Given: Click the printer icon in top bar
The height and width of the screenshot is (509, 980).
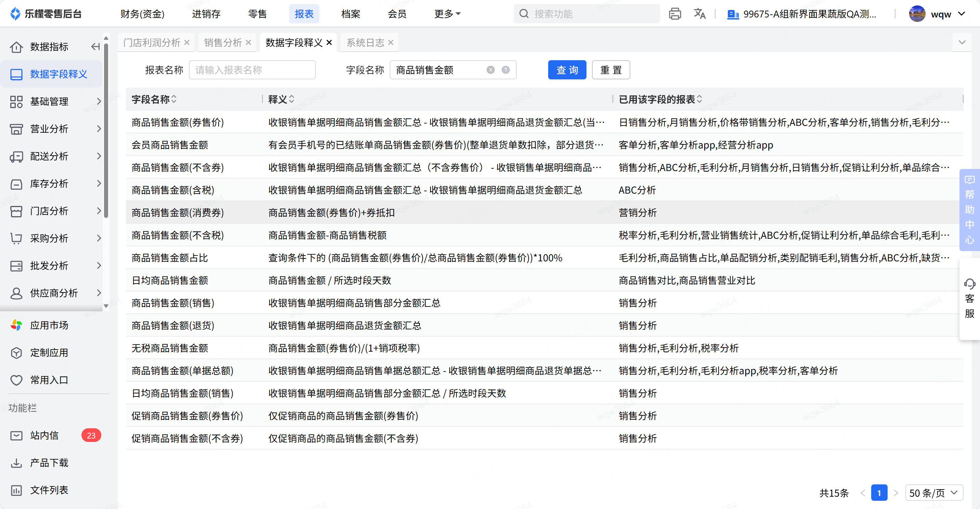Looking at the screenshot, I should coord(675,14).
